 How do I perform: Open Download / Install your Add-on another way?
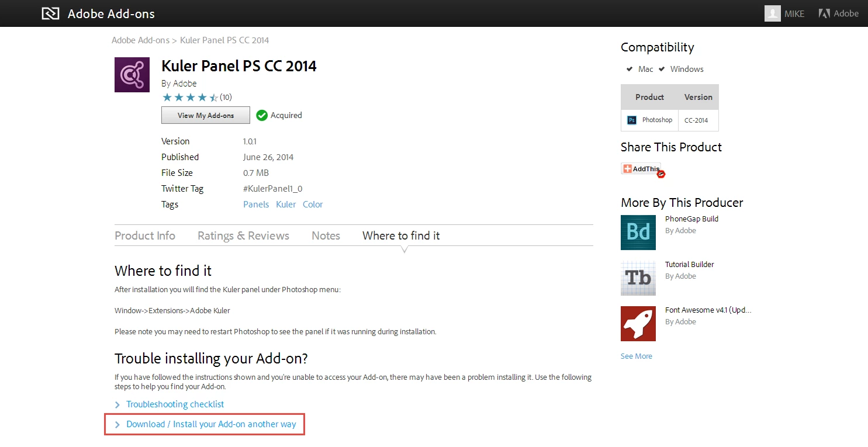pos(211,424)
